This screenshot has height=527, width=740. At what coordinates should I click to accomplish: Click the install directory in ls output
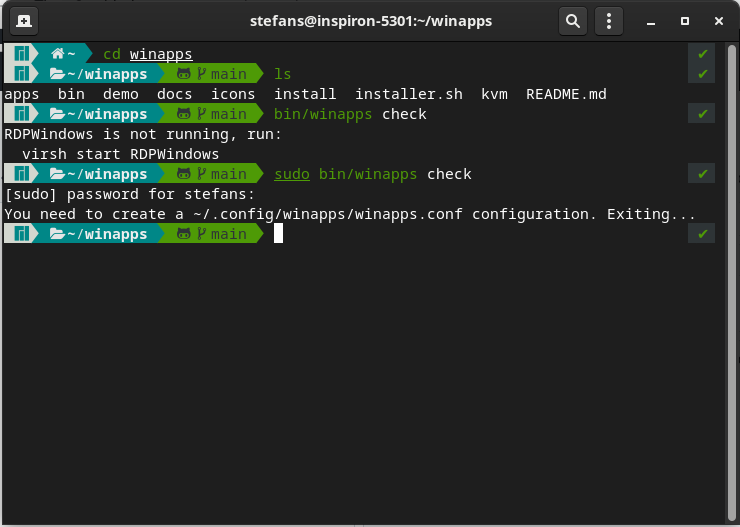pyautogui.click(x=305, y=94)
